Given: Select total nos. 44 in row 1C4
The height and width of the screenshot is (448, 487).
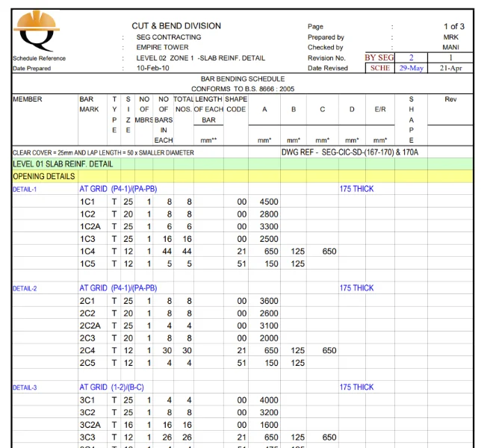Looking at the screenshot, I should 187,251.
